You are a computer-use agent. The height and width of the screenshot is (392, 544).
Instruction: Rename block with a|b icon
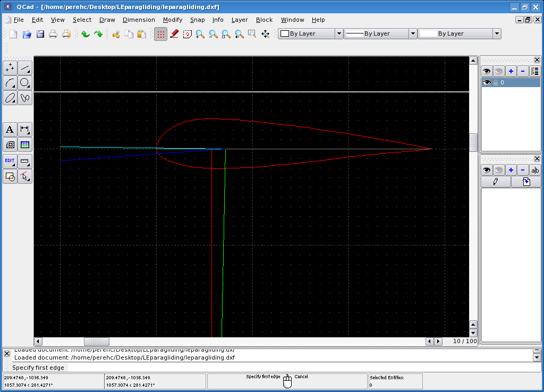pyautogui.click(x=535, y=170)
